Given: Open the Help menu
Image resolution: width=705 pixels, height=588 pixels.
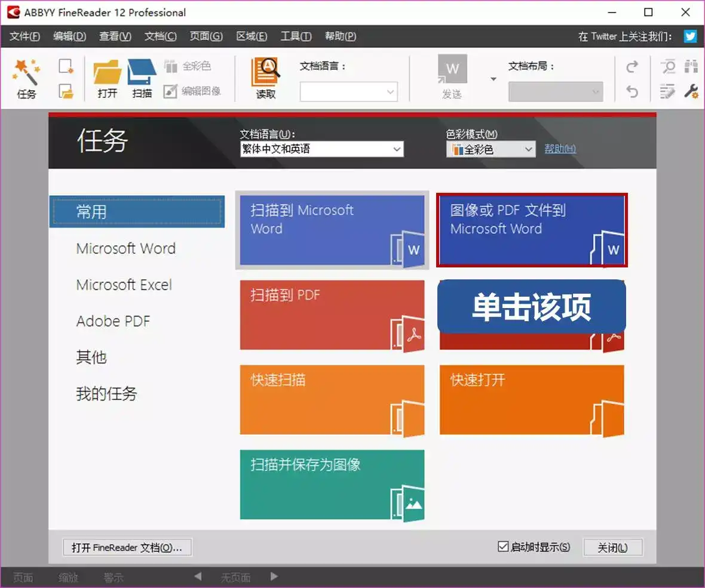Looking at the screenshot, I should pyautogui.click(x=341, y=36).
